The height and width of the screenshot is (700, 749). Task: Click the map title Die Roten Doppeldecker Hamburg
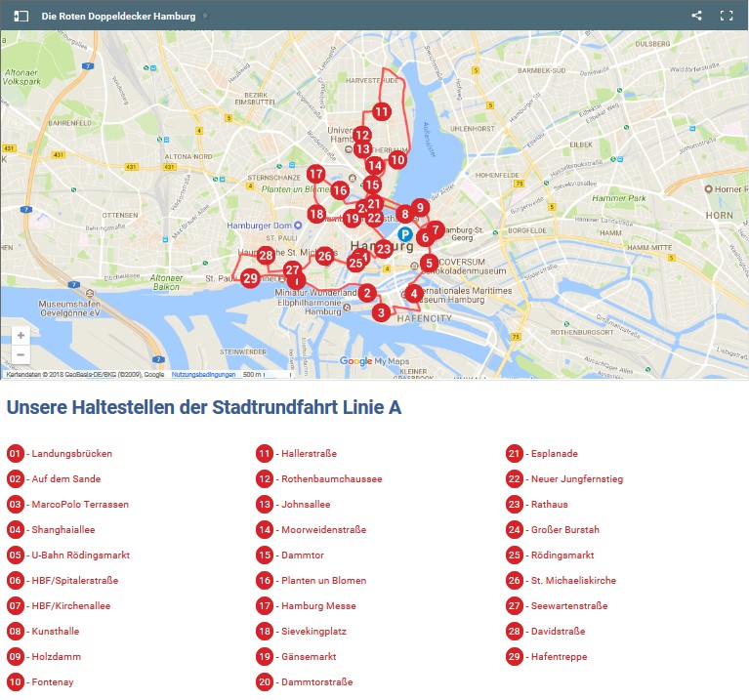click(118, 17)
